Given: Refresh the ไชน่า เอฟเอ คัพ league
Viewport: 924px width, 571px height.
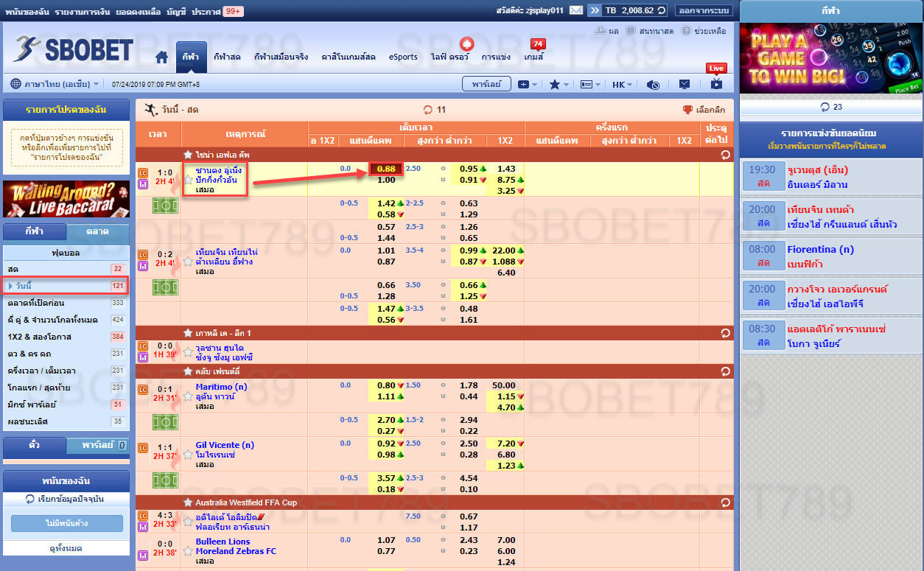Looking at the screenshot, I should [726, 155].
